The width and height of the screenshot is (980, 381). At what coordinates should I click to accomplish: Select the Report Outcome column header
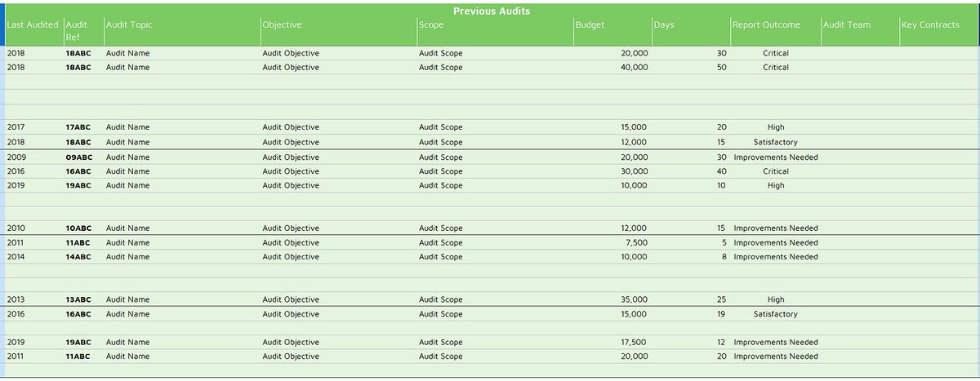coord(767,24)
